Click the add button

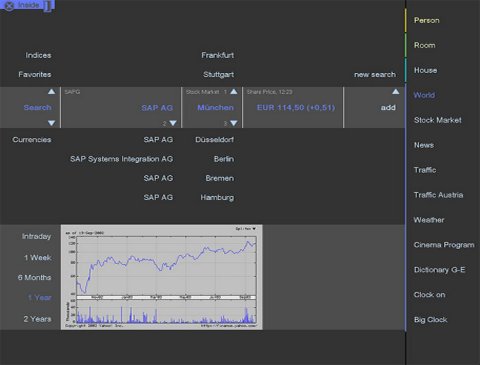388,107
